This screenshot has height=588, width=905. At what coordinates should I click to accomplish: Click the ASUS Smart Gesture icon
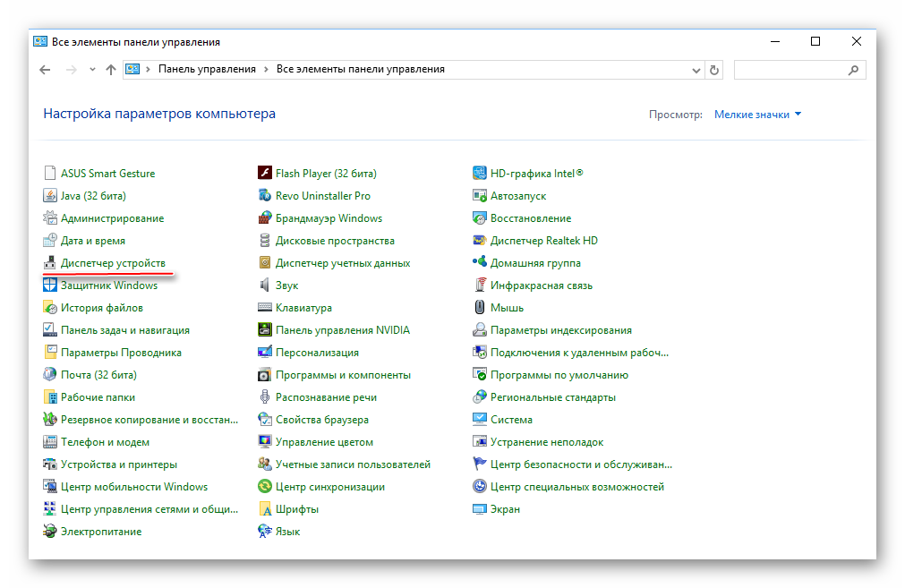coord(50,174)
